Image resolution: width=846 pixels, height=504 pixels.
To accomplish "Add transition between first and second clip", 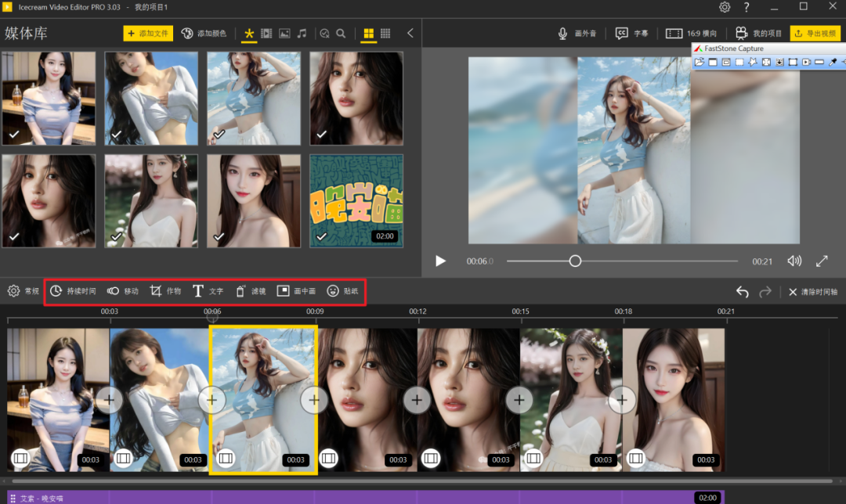I will 109,400.
